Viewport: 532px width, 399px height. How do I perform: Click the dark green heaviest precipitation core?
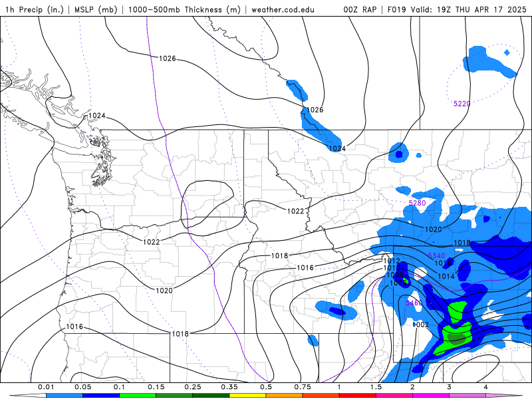click(x=456, y=338)
